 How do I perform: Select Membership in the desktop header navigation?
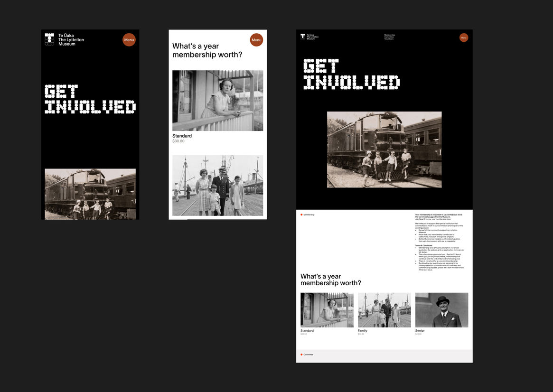389,35
